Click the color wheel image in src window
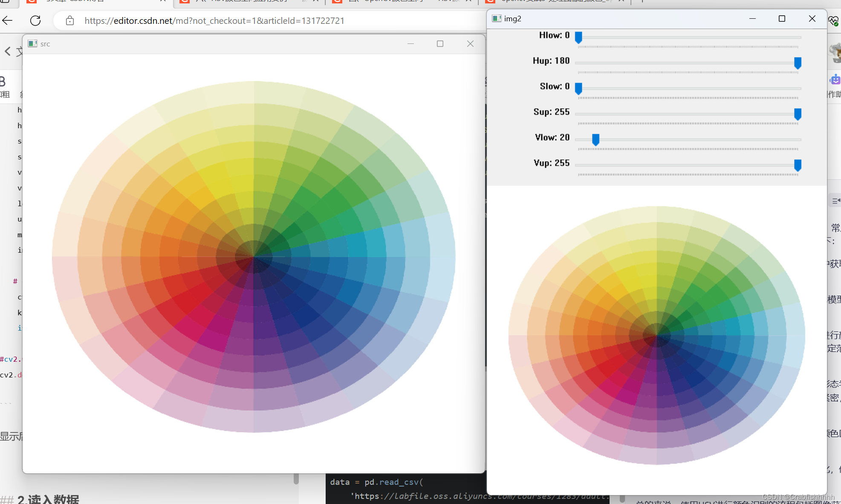Screen dimensions: 841x504 point(254,256)
